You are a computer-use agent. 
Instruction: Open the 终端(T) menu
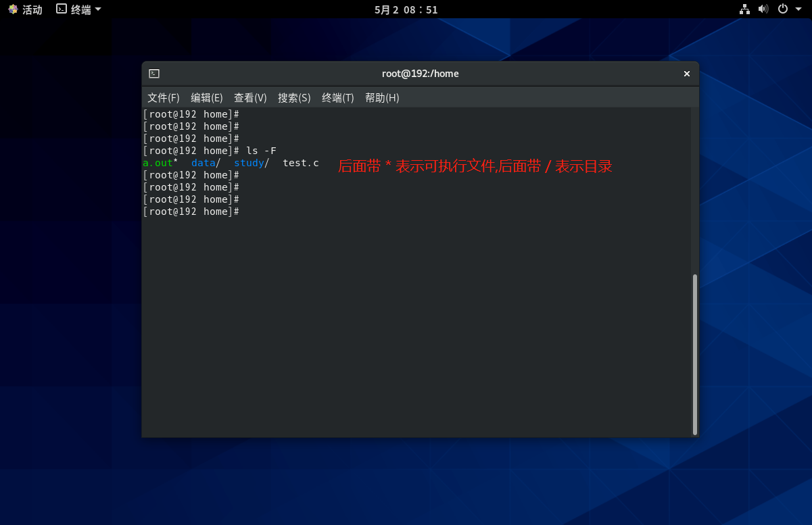(338, 98)
